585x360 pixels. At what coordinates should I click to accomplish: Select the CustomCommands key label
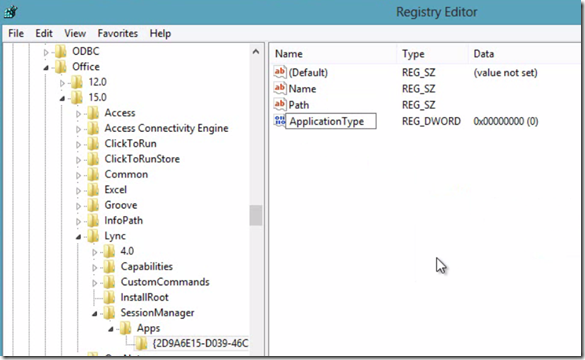[x=165, y=282]
